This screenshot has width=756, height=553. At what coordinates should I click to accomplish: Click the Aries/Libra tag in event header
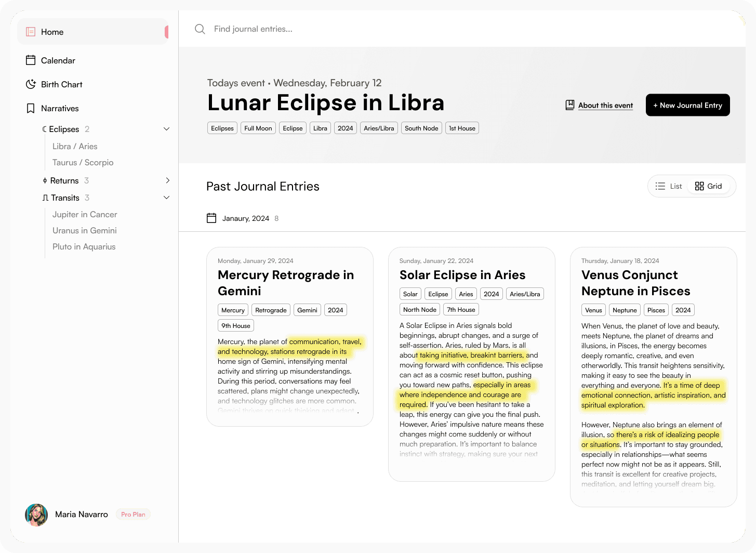coord(379,128)
